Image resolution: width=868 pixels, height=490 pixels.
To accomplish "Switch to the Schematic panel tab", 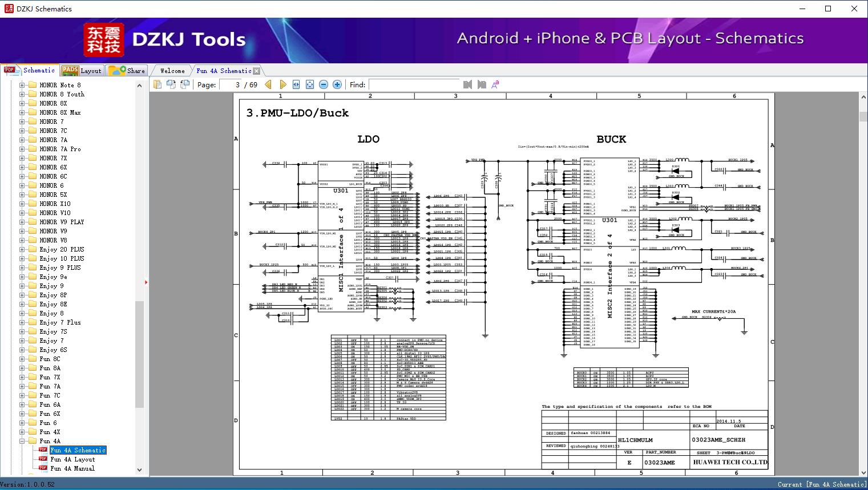I will 29,70.
